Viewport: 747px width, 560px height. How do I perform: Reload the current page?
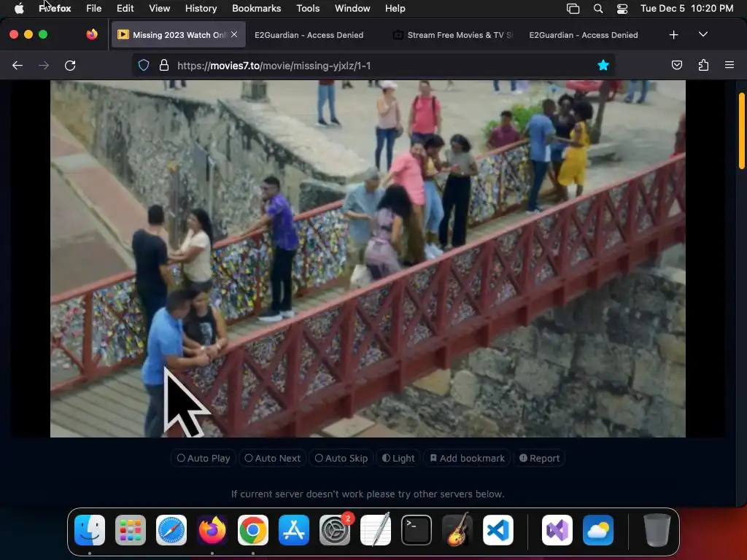coord(70,66)
